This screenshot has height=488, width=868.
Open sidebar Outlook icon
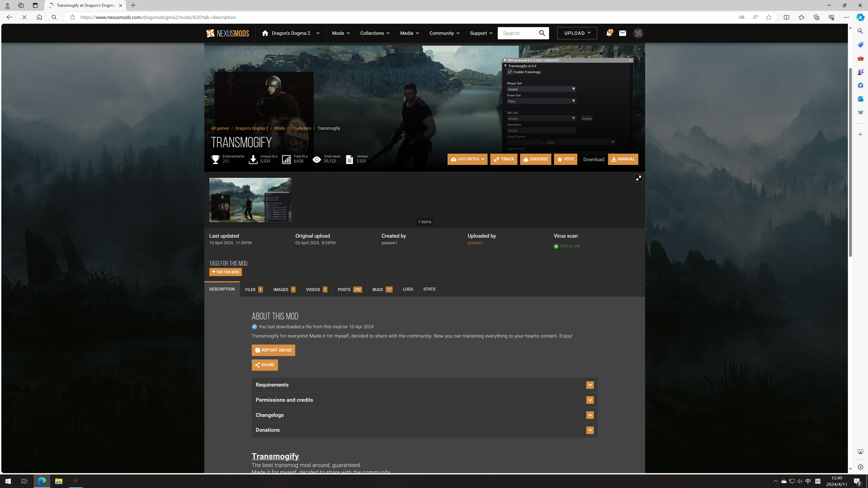(x=860, y=99)
